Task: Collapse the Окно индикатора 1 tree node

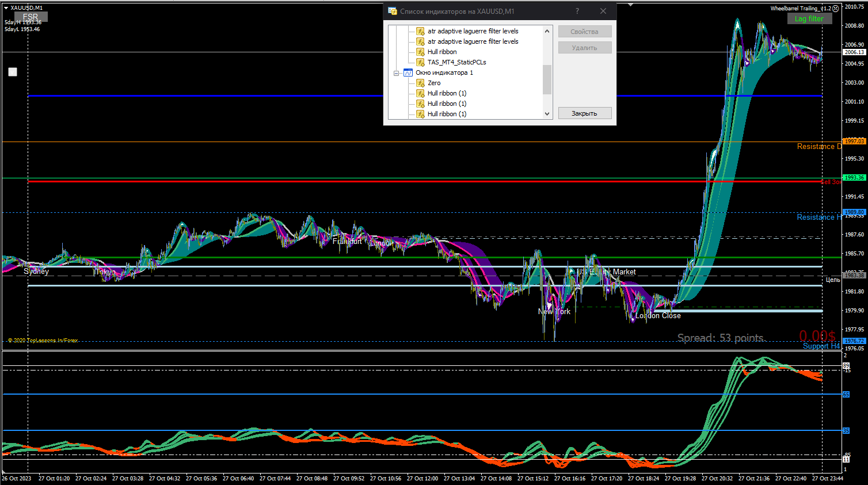Action: 396,73
